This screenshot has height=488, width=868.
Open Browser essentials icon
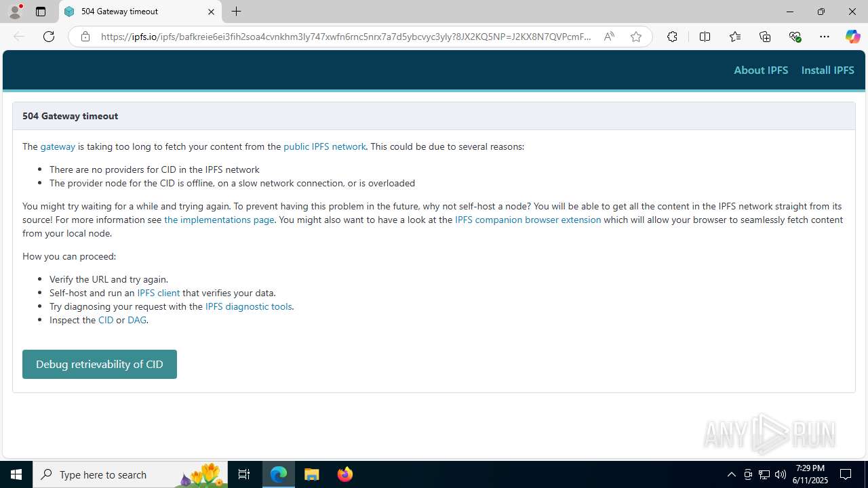tap(795, 37)
